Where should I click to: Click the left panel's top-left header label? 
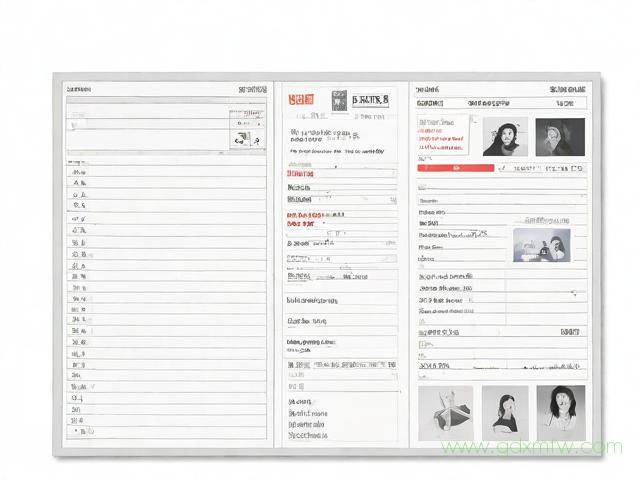(79, 89)
